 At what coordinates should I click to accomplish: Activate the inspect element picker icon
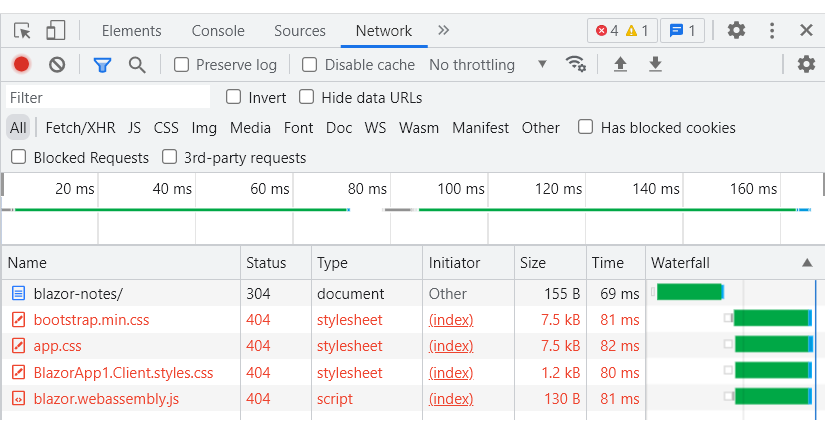tap(22, 31)
